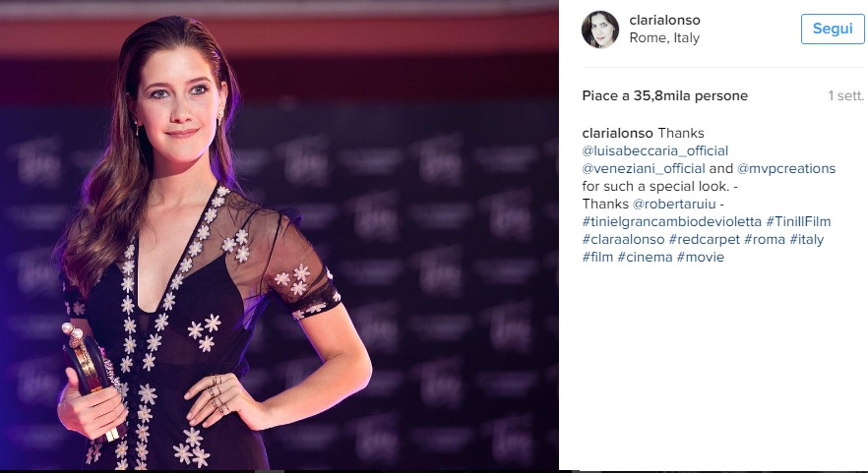Viewport: 868px width, 473px height.
Task: Open the #cinema hashtag
Action: 645,258
